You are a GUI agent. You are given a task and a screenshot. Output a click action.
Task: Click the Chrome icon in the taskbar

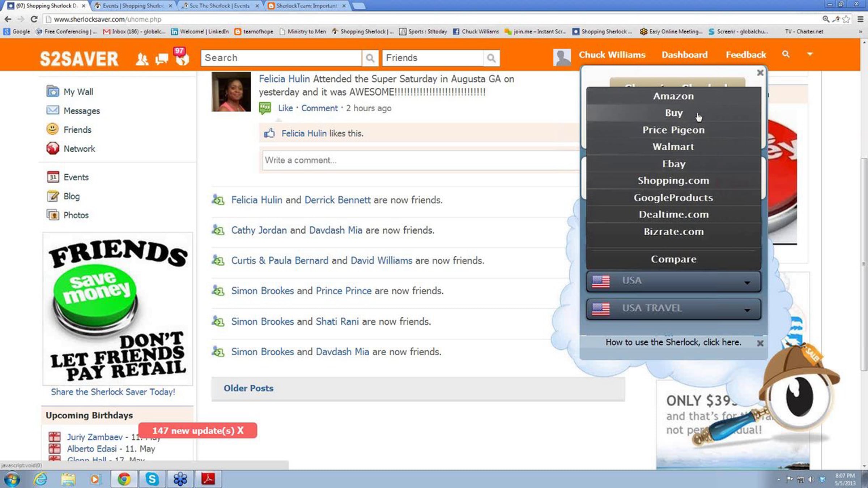[124, 479]
